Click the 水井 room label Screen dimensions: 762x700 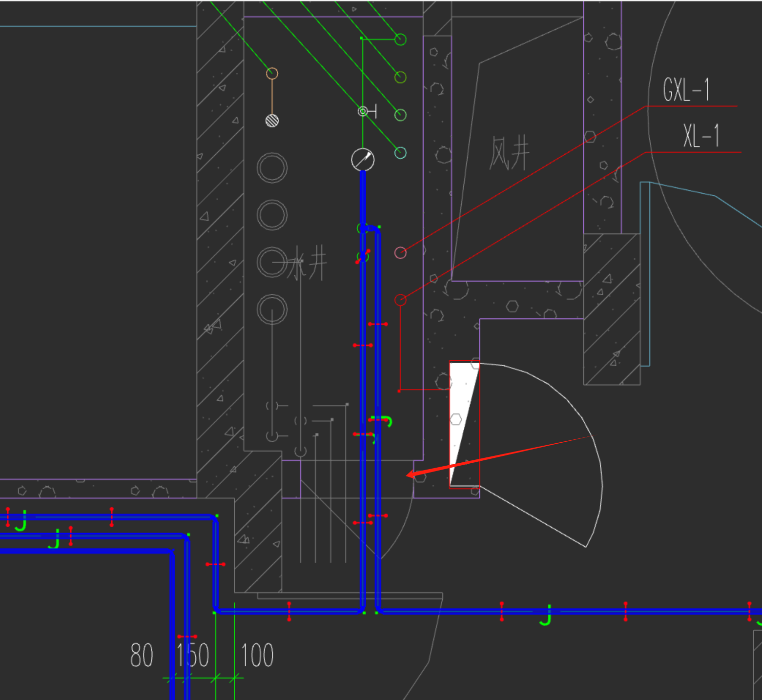coord(307,263)
